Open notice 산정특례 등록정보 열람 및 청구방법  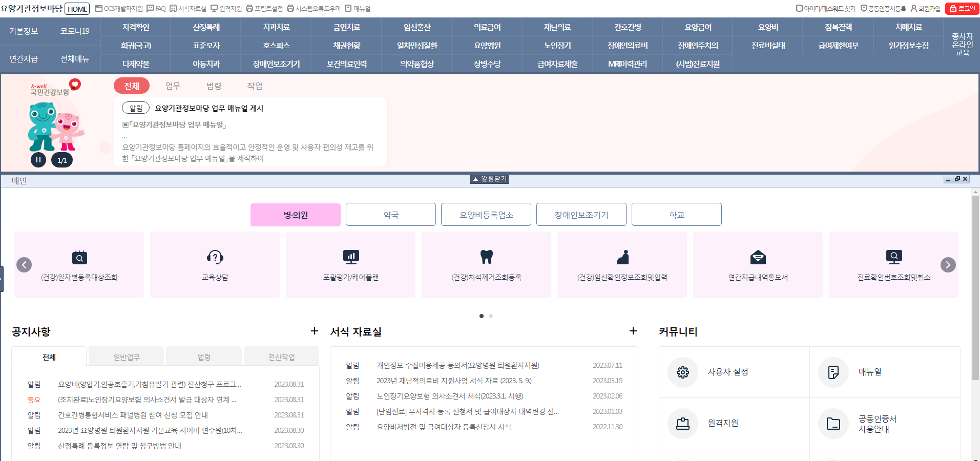119,446
